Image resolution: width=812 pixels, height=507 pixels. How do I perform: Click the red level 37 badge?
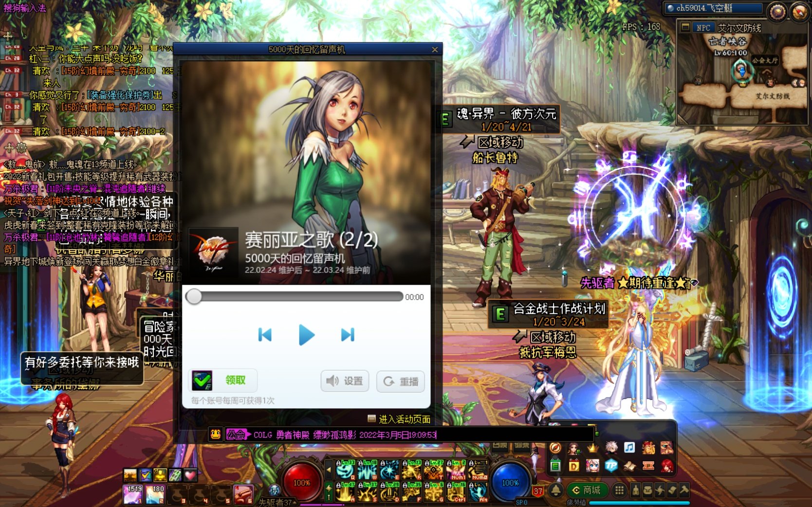(x=537, y=491)
